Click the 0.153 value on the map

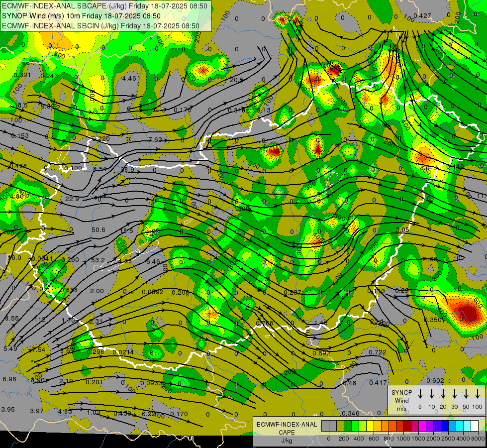tap(20, 135)
